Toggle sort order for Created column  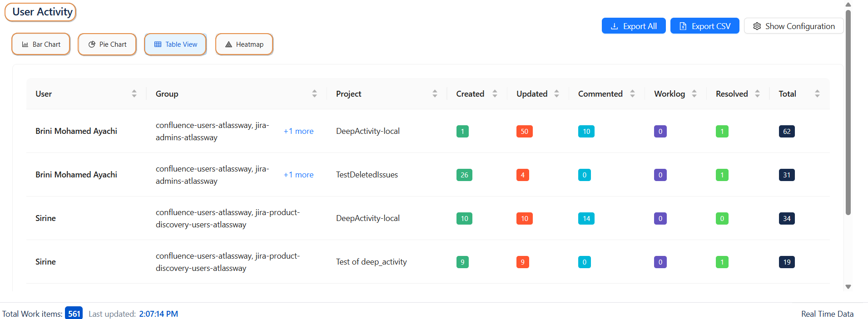[x=495, y=94]
